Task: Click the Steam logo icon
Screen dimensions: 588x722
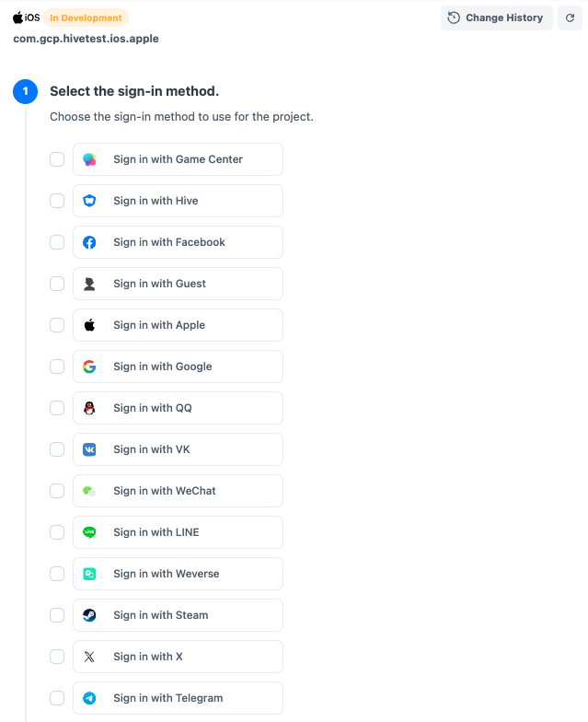Action: click(89, 615)
